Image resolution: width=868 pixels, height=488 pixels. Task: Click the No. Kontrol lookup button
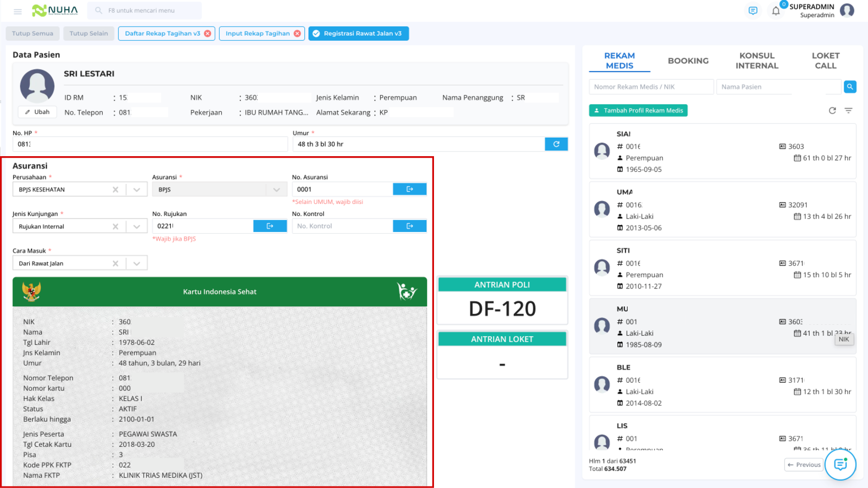tap(410, 226)
